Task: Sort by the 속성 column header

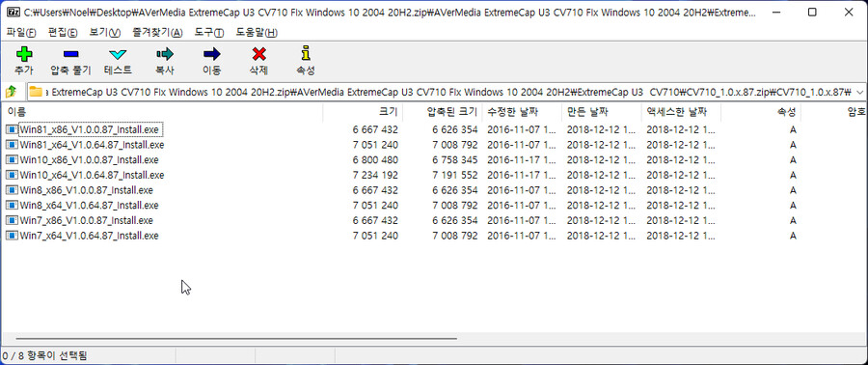Action: 761,112
